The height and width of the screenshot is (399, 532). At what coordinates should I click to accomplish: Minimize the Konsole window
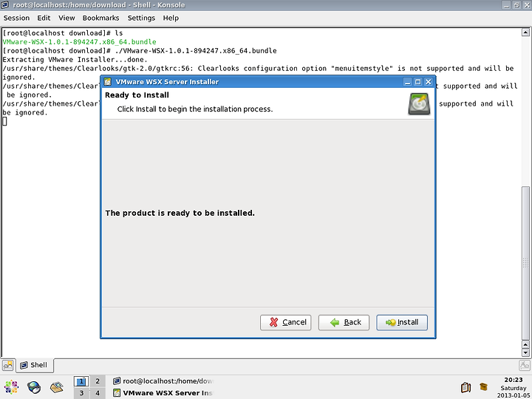pos(506,4)
